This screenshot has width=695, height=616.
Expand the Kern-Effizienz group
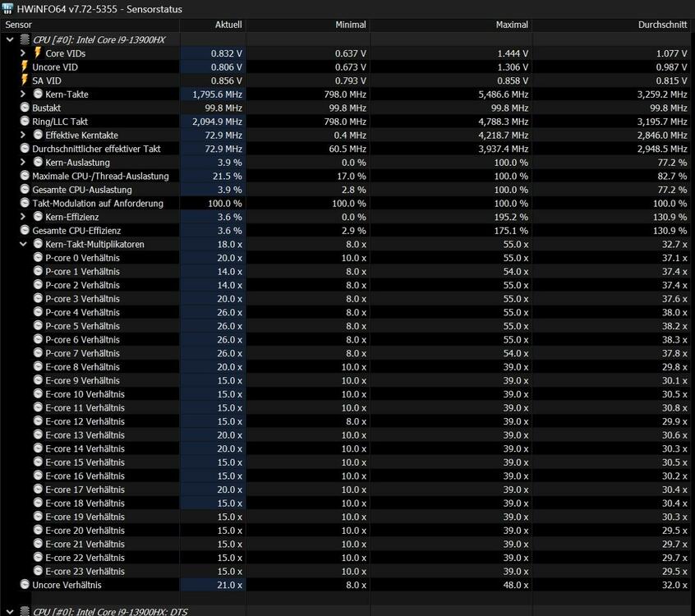tap(23, 217)
